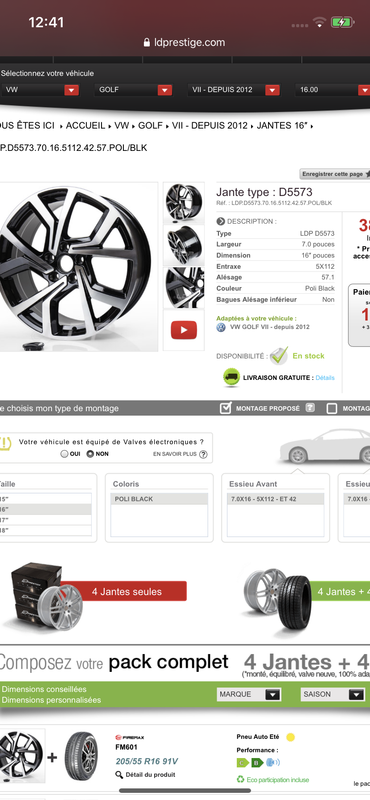Click the 4 Jantes seules button

(127, 592)
